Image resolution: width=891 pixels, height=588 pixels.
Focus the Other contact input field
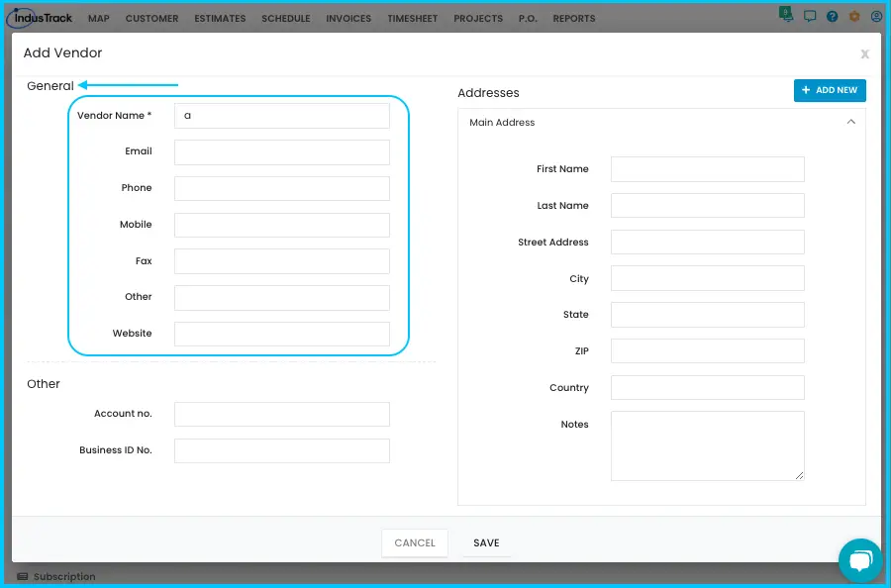pos(282,298)
